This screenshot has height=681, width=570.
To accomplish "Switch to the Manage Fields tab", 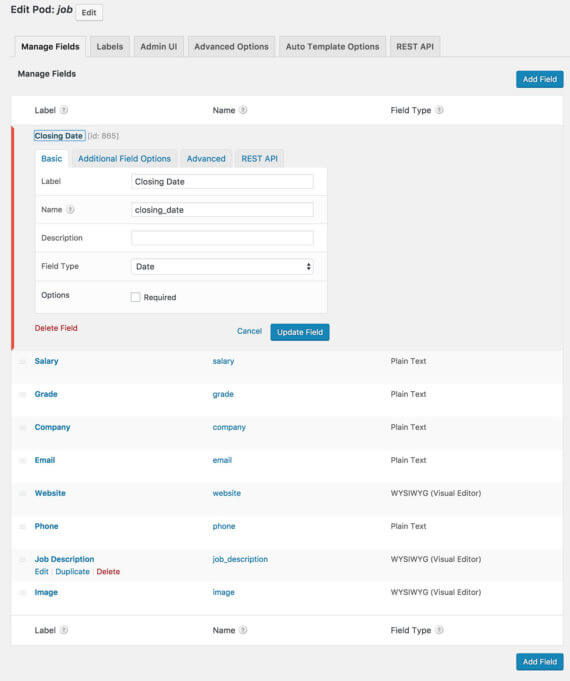I will (x=50, y=46).
